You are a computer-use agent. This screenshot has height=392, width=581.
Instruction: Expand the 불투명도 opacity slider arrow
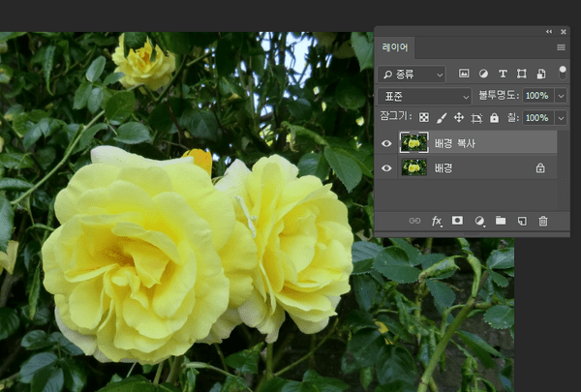point(561,96)
